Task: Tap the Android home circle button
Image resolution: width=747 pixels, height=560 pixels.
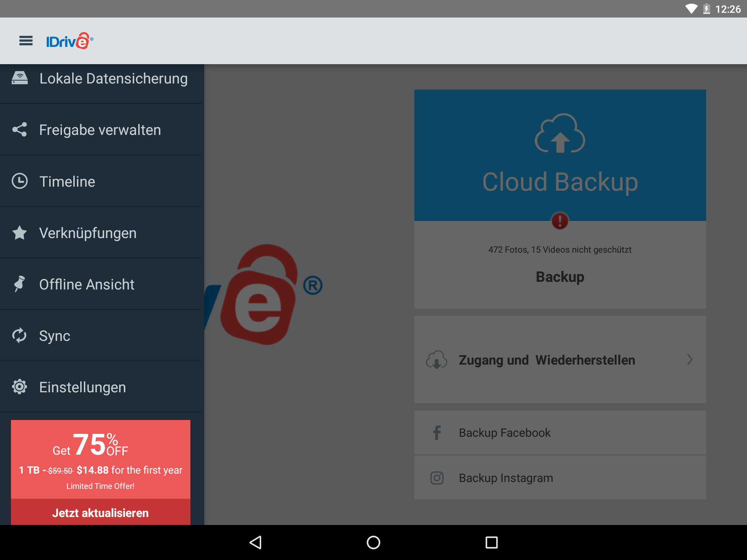Action: point(373,542)
